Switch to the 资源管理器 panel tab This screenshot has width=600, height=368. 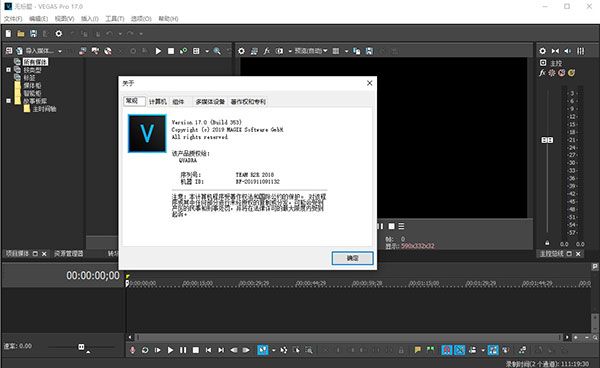click(68, 254)
